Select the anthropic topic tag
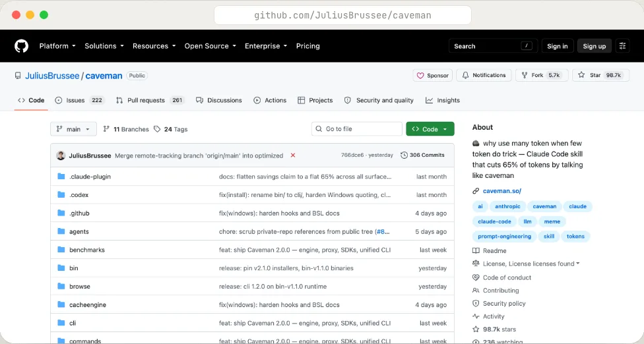The width and height of the screenshot is (644, 344). (x=507, y=206)
